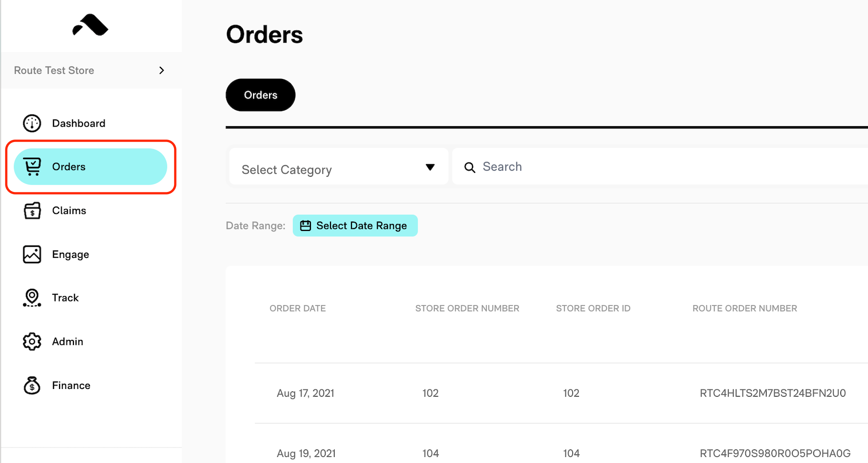This screenshot has height=463, width=868.
Task: Open the Select Category dropdown
Action: click(x=338, y=166)
